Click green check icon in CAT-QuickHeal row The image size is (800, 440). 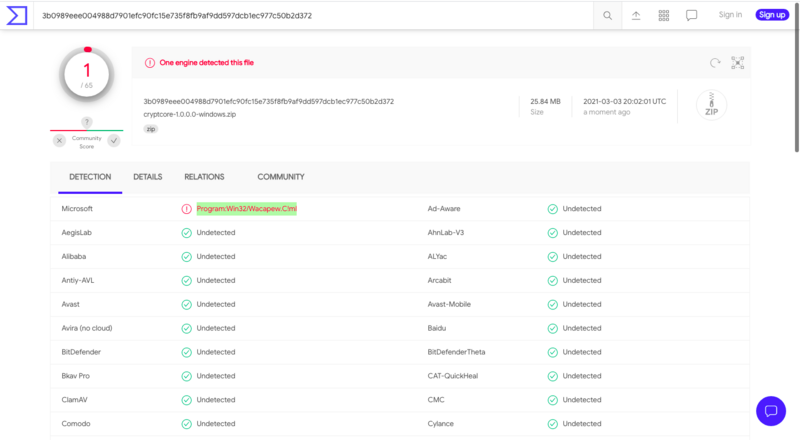pos(553,376)
